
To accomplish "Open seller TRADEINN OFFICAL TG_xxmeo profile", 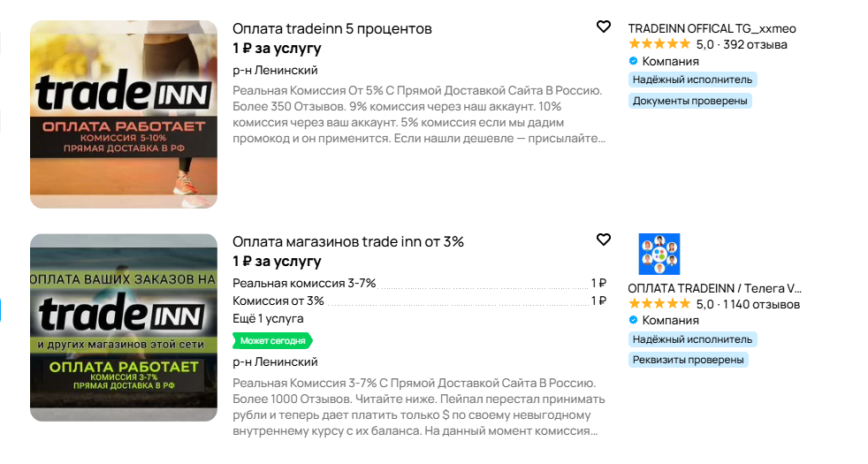I will click(712, 28).
